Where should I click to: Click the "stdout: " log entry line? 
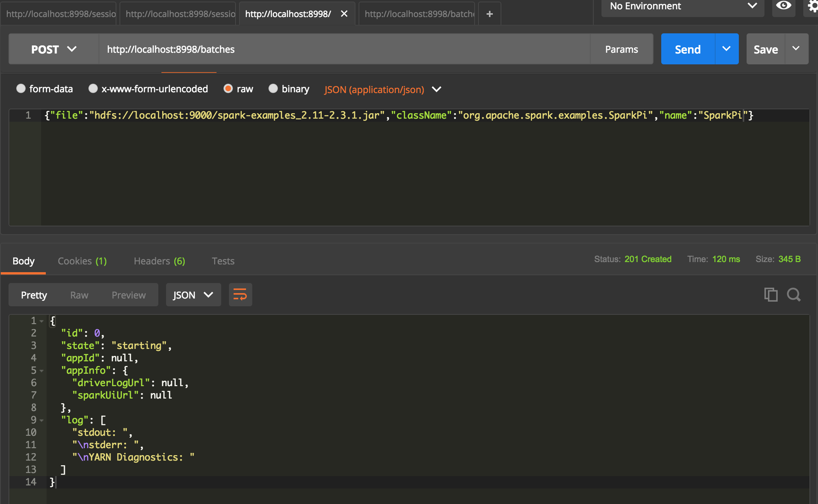pos(102,432)
